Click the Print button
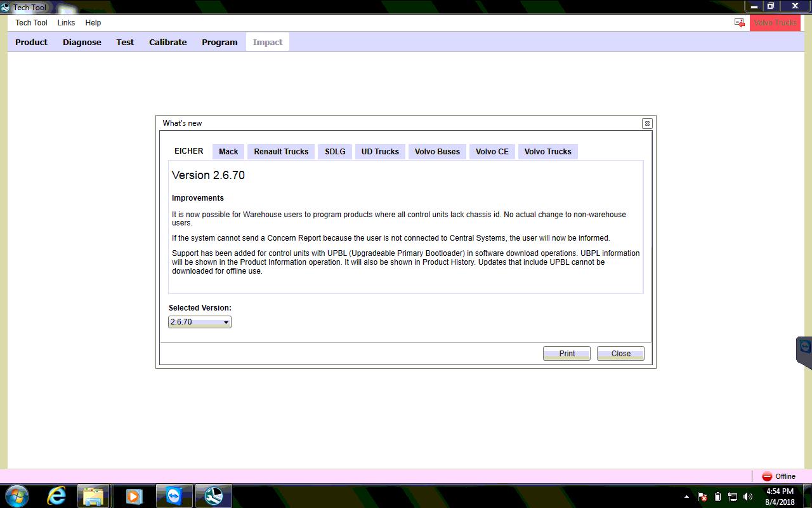 click(566, 354)
